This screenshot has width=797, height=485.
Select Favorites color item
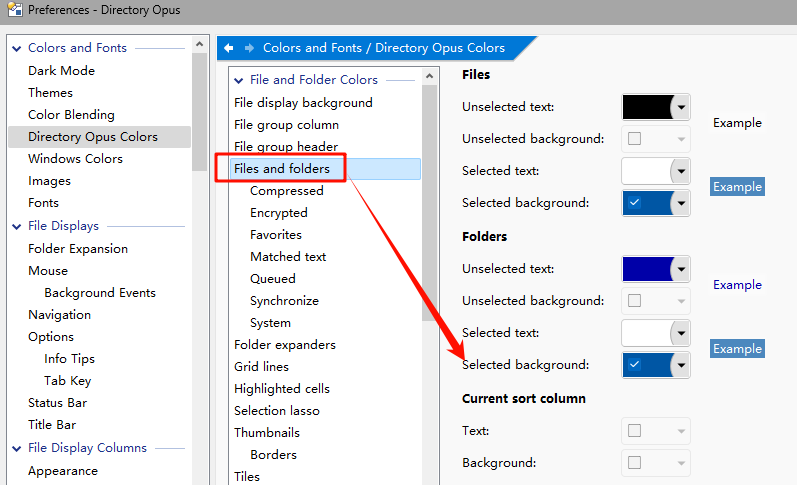[276, 234]
